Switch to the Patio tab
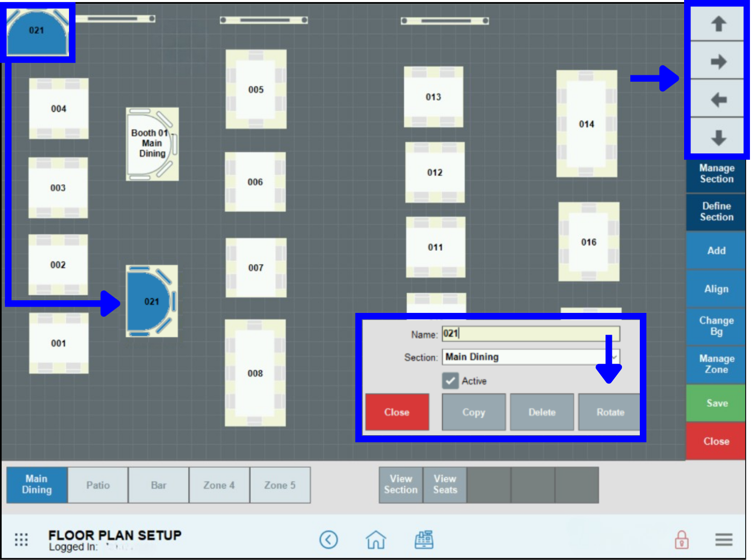Viewport: 751px width, 560px height. tap(97, 485)
